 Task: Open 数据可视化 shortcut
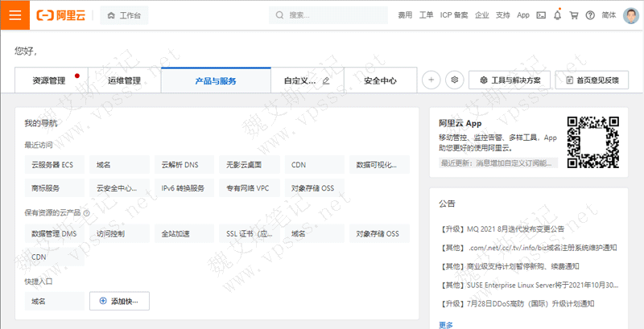click(x=379, y=165)
